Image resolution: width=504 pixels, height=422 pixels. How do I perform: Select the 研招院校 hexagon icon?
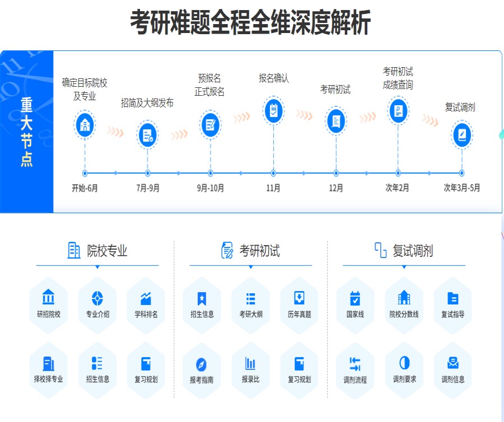[48, 301]
